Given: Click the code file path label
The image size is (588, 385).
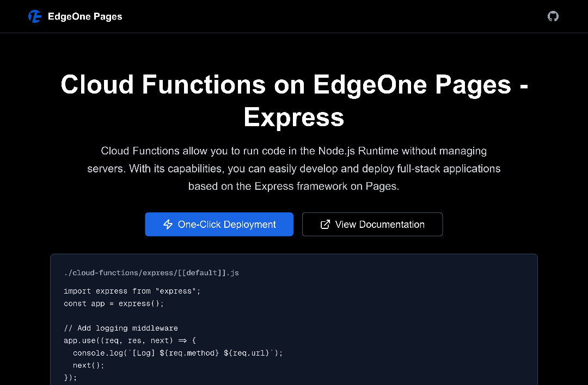Looking at the screenshot, I should (151, 273).
